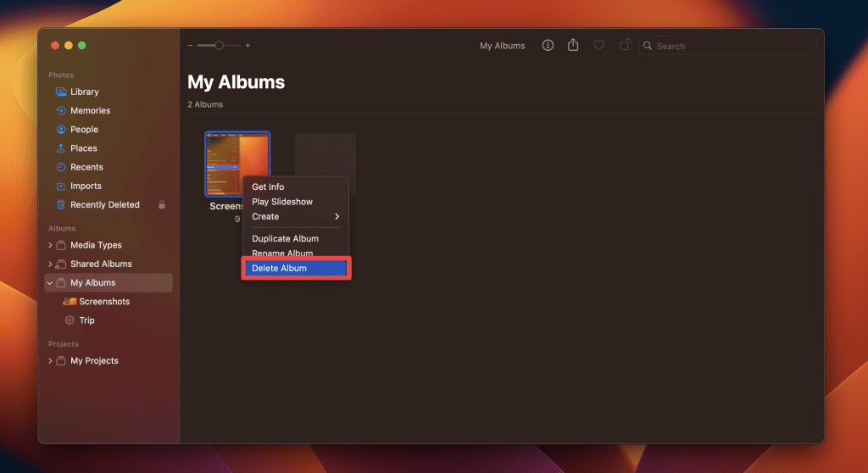868x473 pixels.
Task: Open Recently Deleted in the sidebar
Action: tap(104, 204)
